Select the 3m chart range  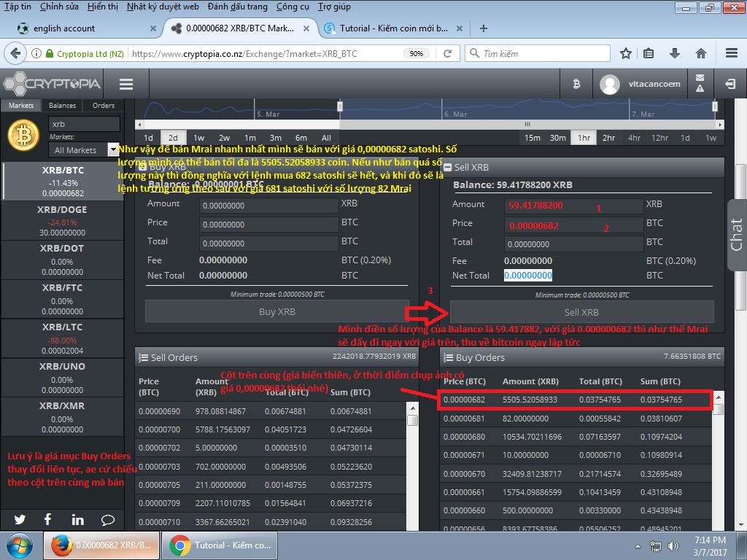[275, 138]
